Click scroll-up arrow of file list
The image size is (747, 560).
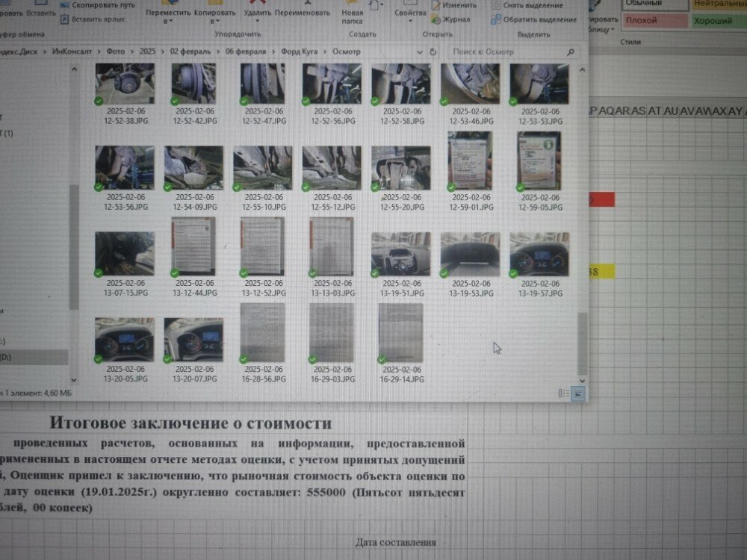pos(582,69)
